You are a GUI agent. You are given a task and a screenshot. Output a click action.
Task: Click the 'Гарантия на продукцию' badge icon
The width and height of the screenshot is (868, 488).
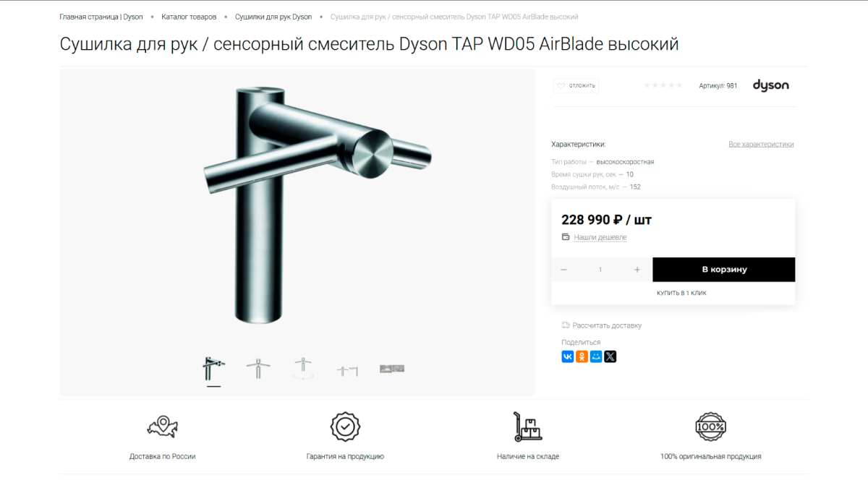point(346,427)
